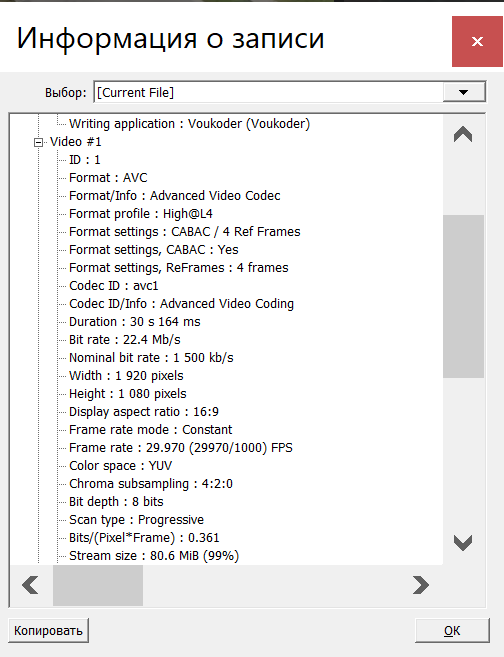Select the Format : AVC row
The width and height of the screenshot is (504, 657).
point(108,178)
